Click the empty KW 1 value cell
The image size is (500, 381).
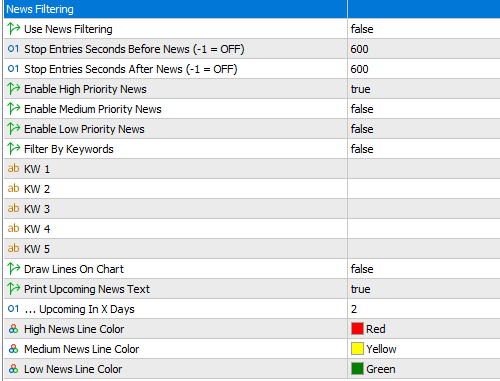coord(424,169)
